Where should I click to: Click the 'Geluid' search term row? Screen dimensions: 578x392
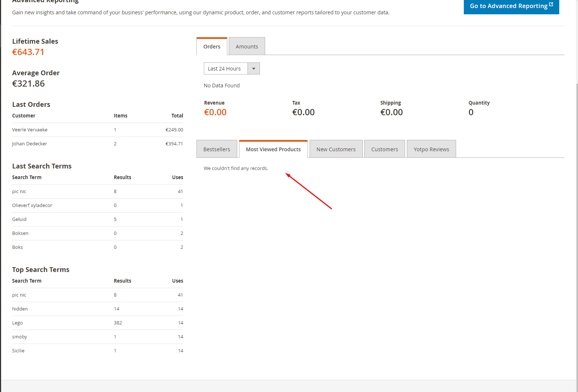click(19, 219)
